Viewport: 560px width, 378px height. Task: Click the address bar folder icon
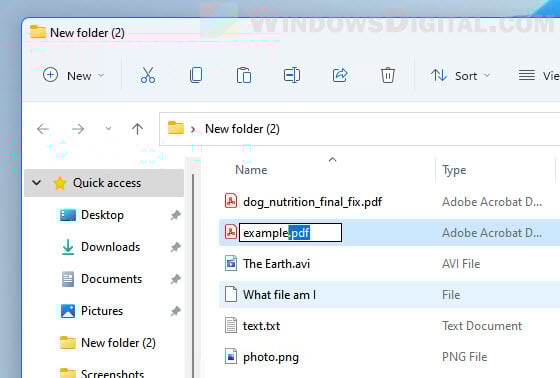pyautogui.click(x=176, y=128)
